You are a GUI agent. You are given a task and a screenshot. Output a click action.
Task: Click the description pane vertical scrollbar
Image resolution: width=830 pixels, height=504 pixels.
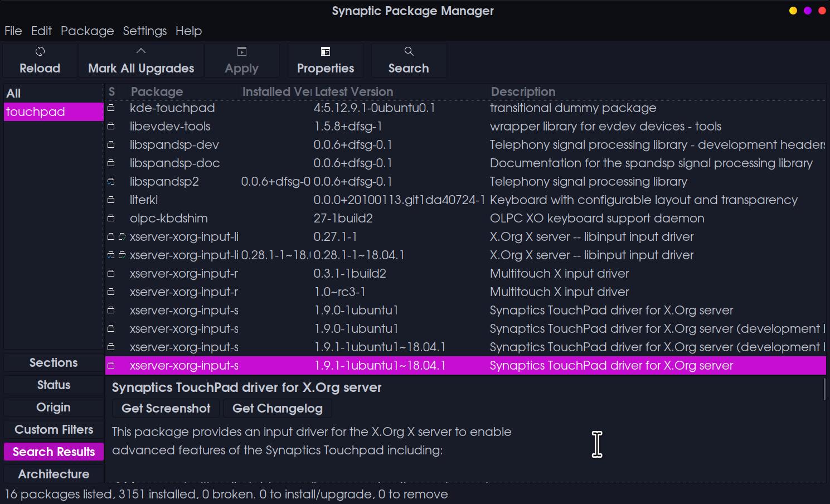pos(824,389)
